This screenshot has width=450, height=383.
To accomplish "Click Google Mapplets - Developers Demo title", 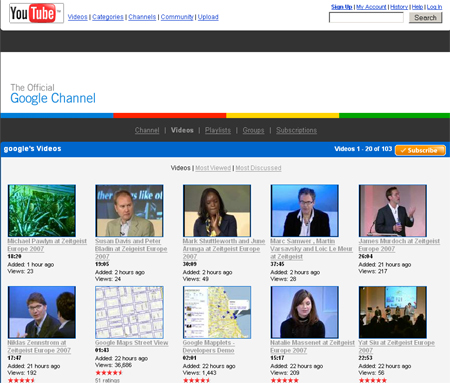I will point(209,346).
